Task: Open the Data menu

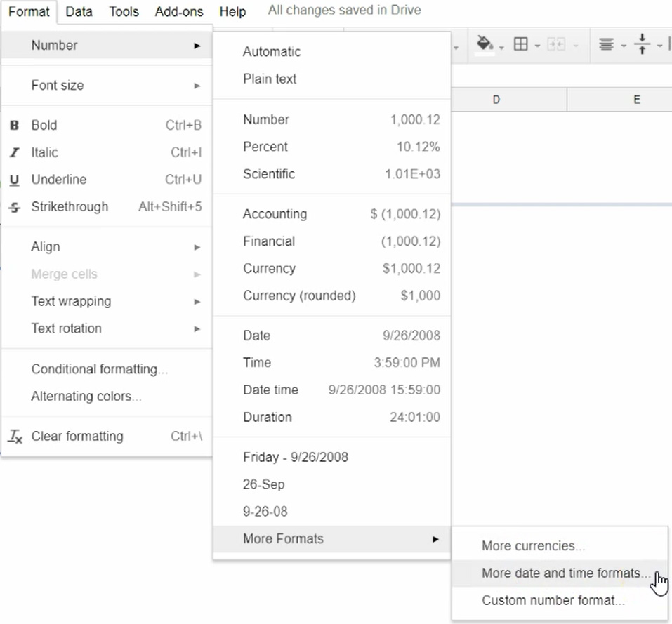Action: click(79, 11)
